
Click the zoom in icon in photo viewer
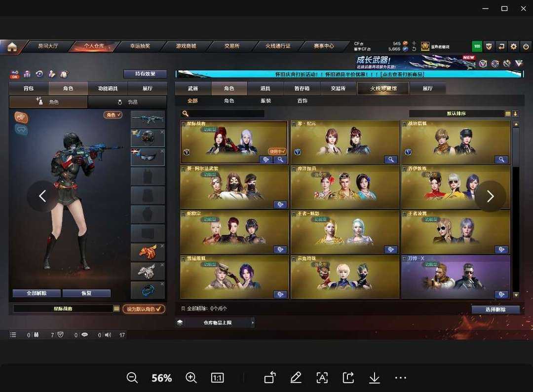191,378
